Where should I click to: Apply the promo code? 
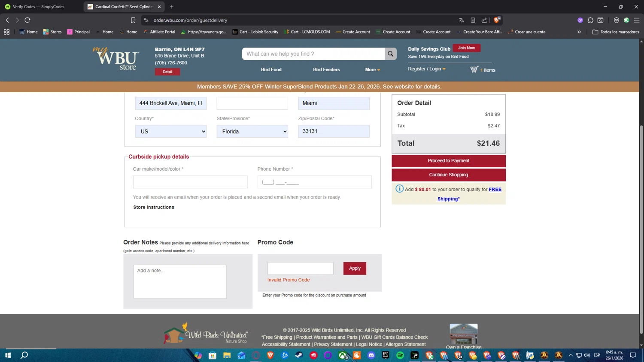pyautogui.click(x=355, y=268)
